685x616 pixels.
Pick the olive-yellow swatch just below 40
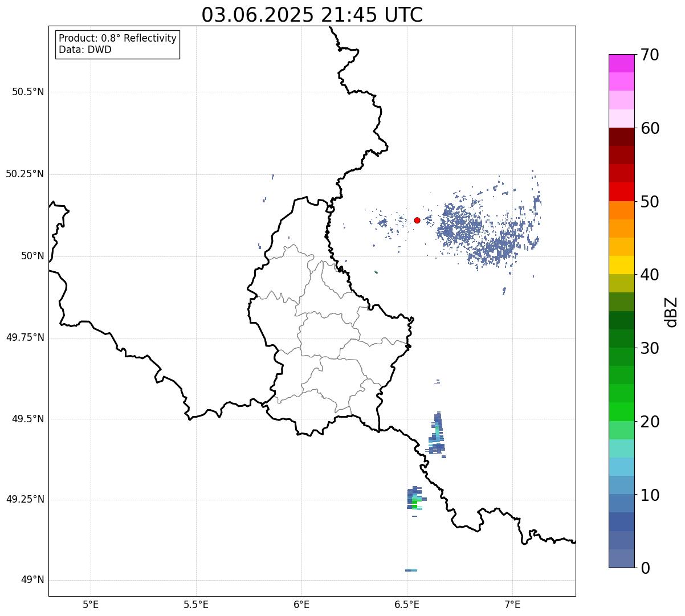point(622,284)
